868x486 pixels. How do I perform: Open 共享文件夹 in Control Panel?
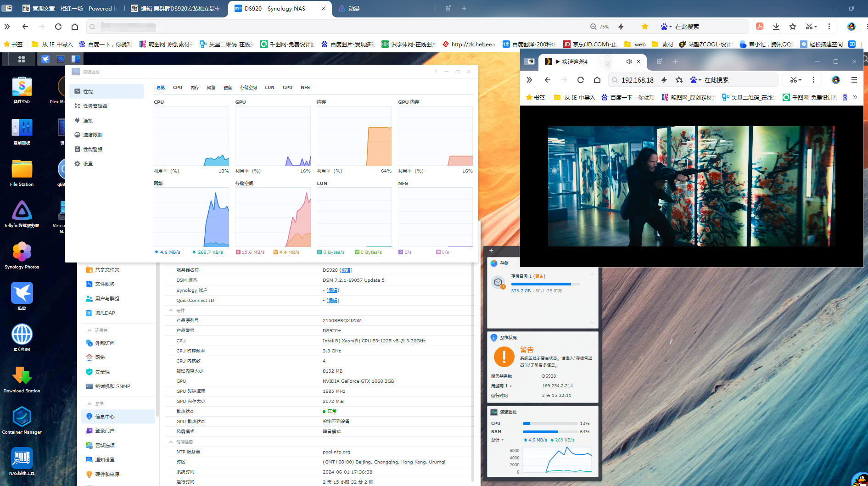[x=118, y=270]
